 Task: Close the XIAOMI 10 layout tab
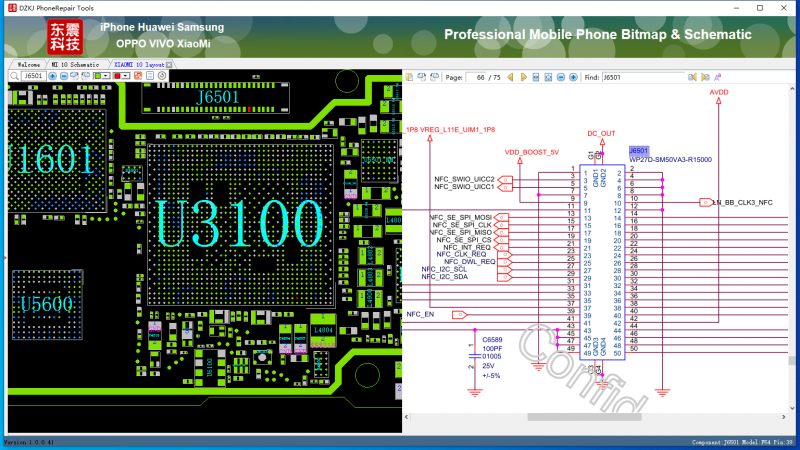169,64
